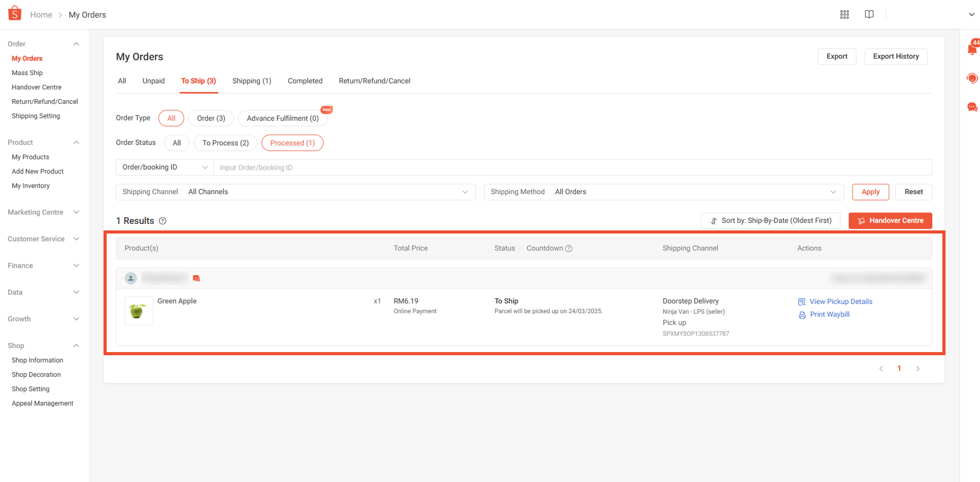Expand the Finance sidebar section
980x482 pixels.
click(44, 265)
